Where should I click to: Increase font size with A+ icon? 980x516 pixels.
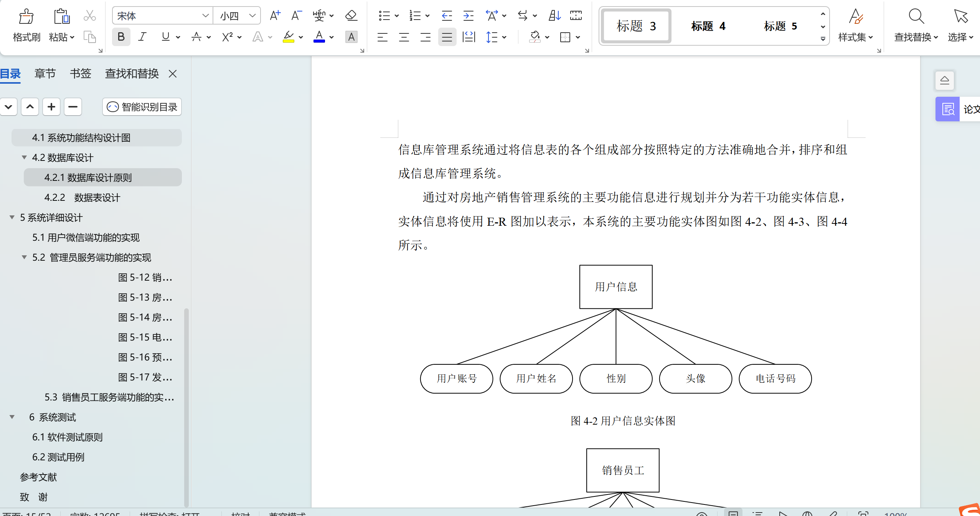tap(275, 16)
